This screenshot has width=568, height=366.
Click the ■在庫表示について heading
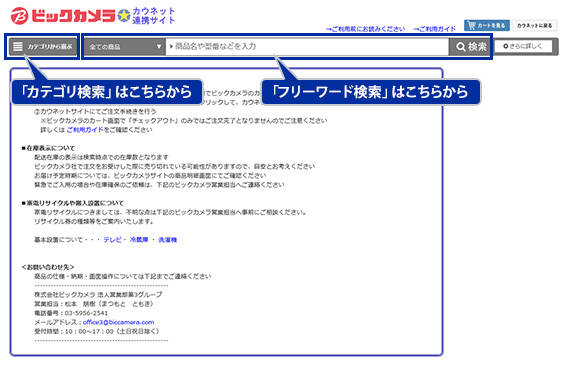[x=48, y=148]
